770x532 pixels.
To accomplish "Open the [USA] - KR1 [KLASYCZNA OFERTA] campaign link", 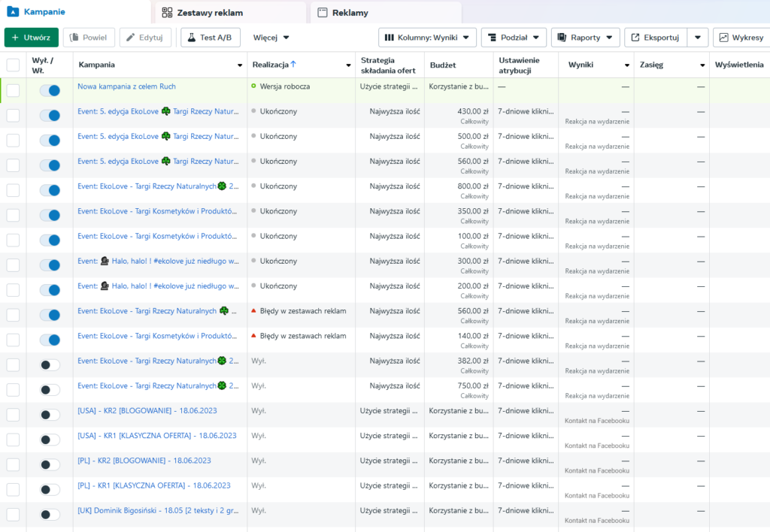I will coord(156,436).
